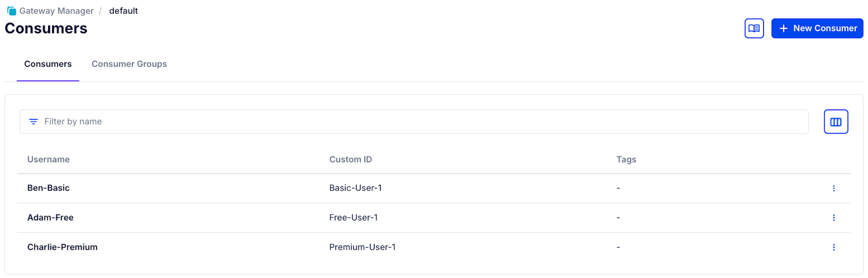Open the Ben-Basic consumer row
This screenshot has width=868, height=278.
point(48,188)
